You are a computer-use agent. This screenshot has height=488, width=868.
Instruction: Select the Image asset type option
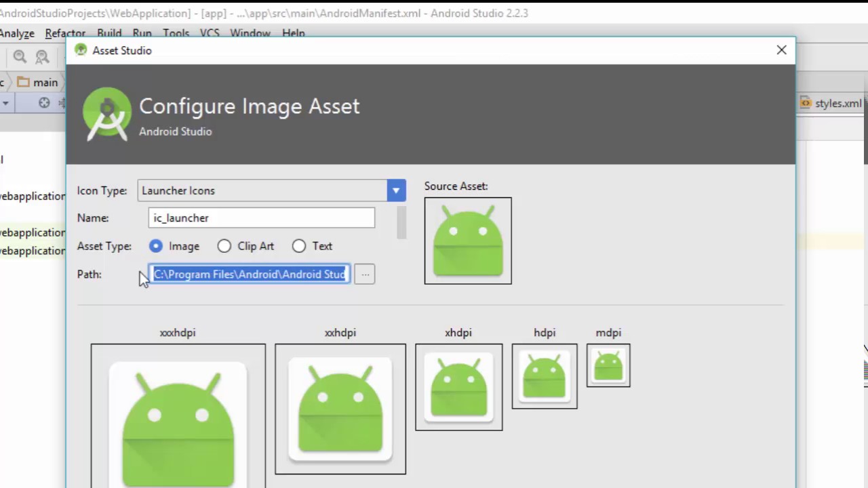coord(156,246)
